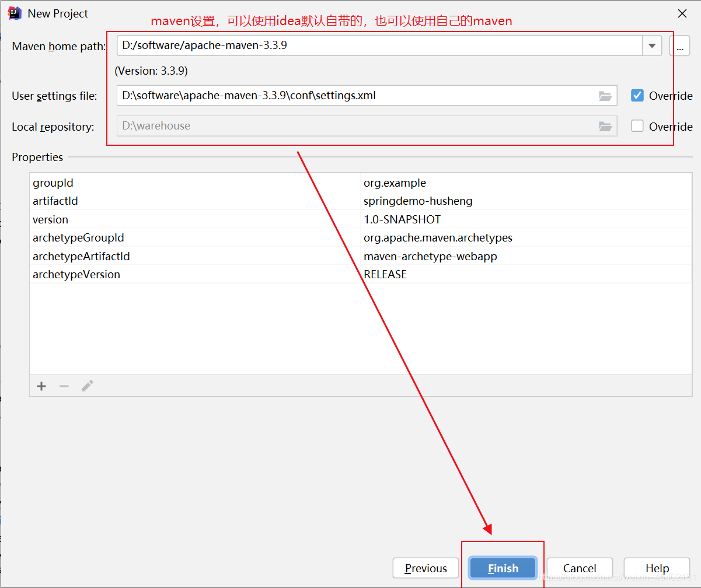Click the Finish button
The image size is (701, 588).
503,568
